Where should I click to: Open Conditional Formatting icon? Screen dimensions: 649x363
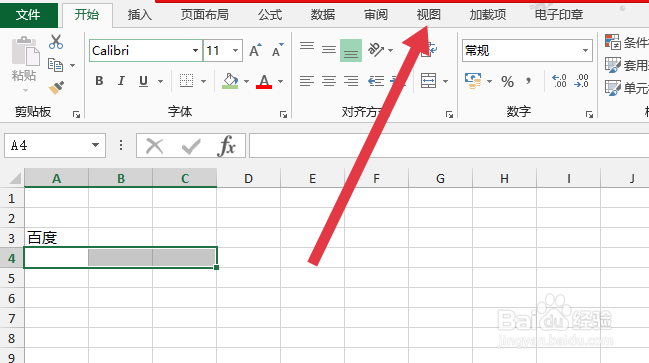613,42
